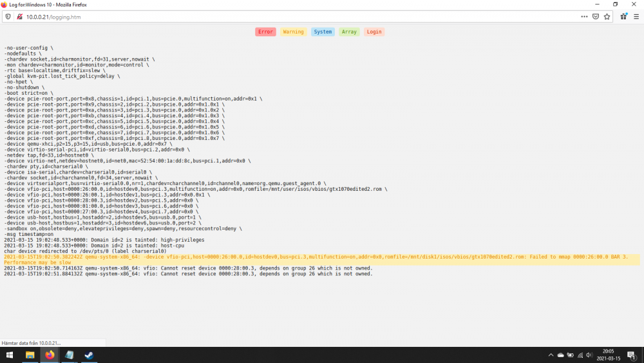Click the first 'Cannot reset device 0000:28:00.3' line
The height and width of the screenshot is (363, 644).
188,268
